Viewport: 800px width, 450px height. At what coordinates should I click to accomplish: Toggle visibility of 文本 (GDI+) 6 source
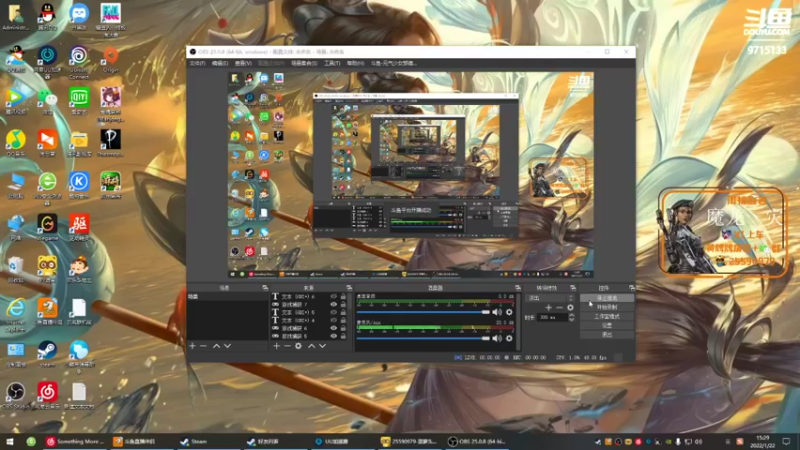(334, 296)
